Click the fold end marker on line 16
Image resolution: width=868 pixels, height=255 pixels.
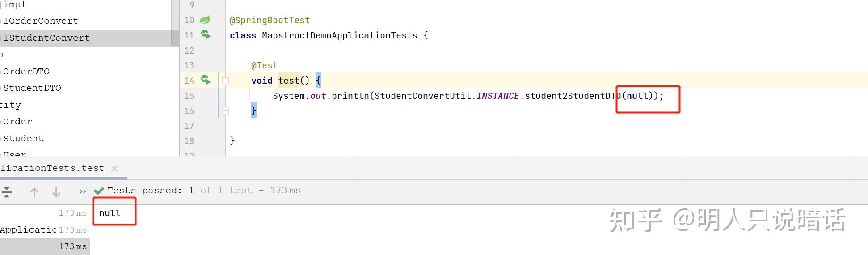pyautogui.click(x=226, y=110)
